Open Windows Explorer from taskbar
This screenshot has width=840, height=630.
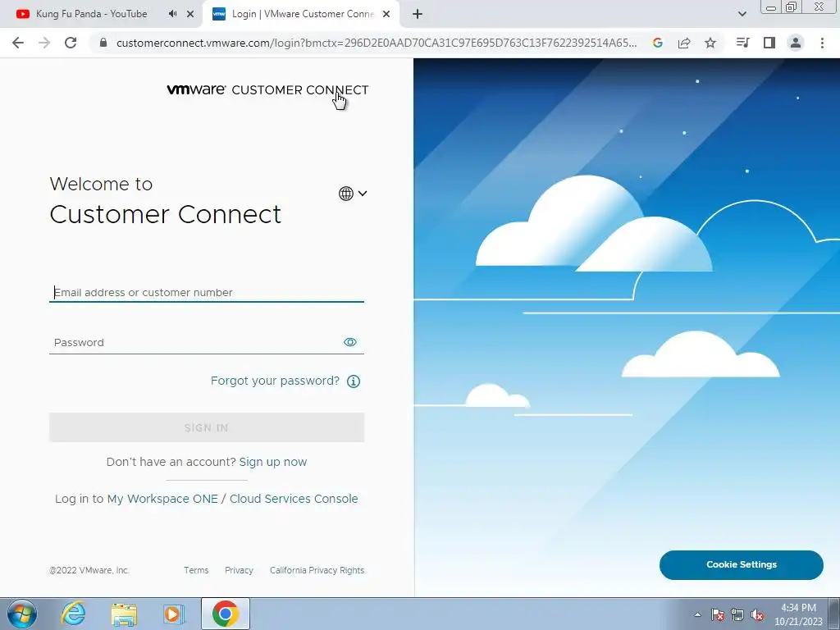(124, 614)
